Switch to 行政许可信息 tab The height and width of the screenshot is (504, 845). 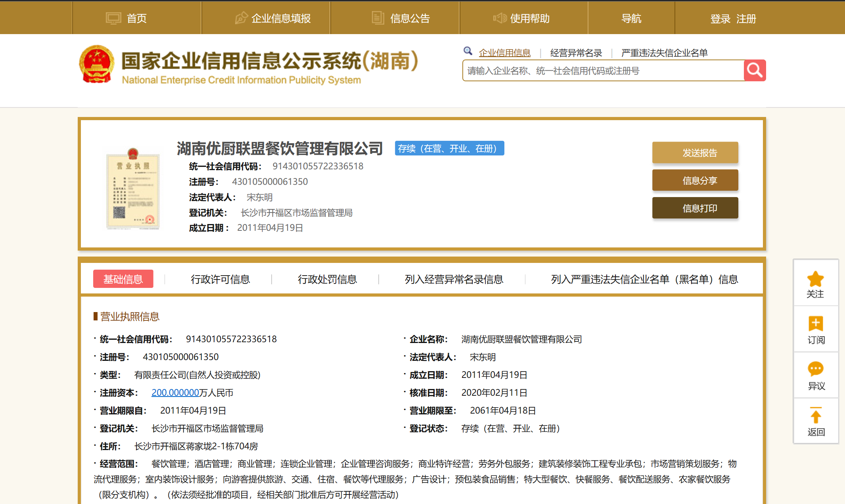[220, 279]
